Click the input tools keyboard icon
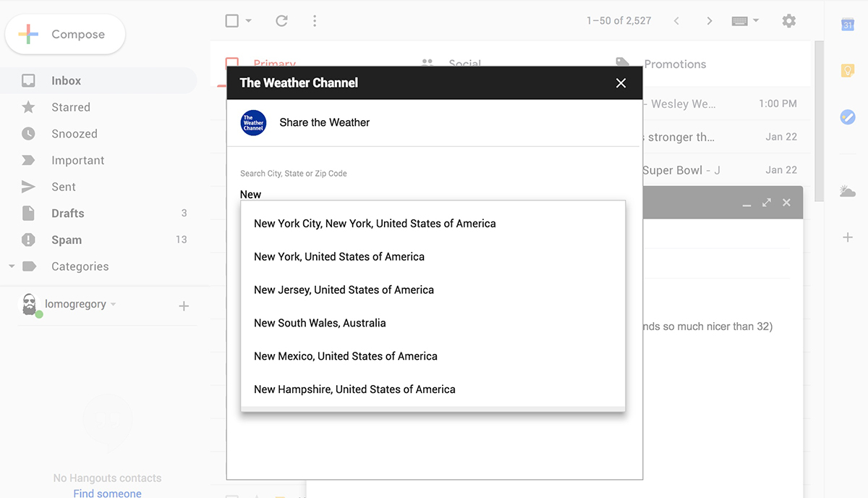The width and height of the screenshot is (868, 498). 739,21
